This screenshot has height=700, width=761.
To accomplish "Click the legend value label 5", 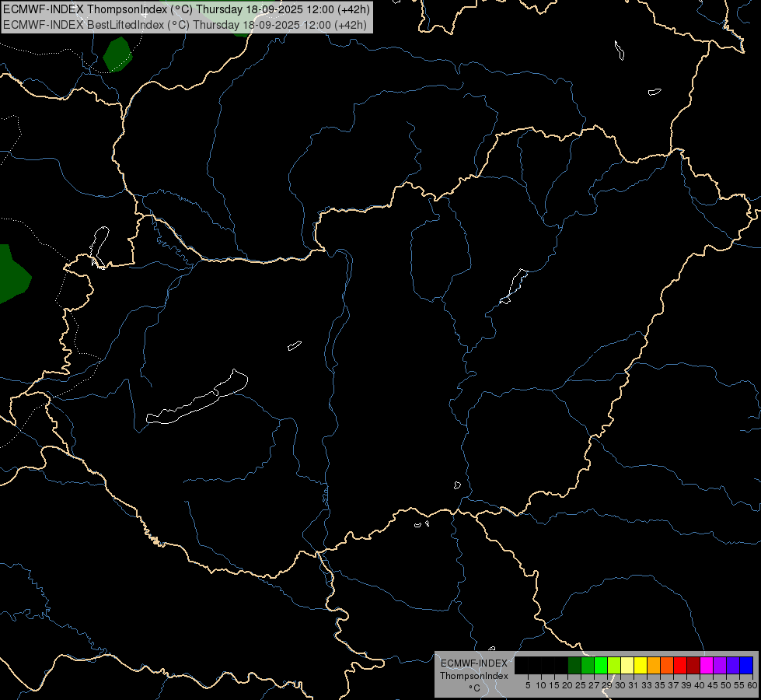I will [x=528, y=685].
